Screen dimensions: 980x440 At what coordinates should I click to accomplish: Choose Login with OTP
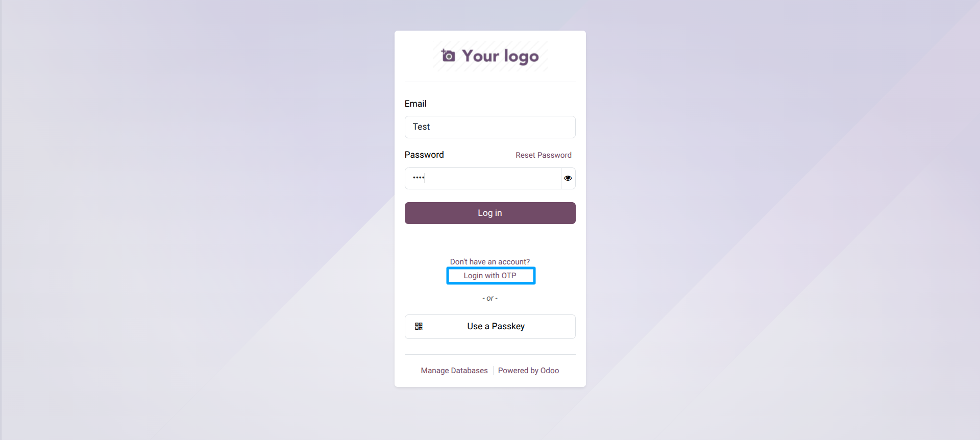click(490, 276)
